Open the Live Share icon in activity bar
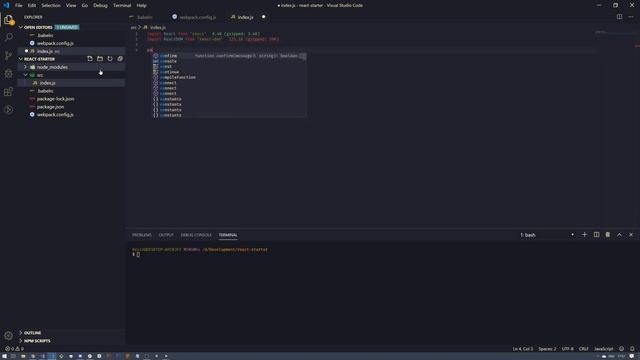This screenshot has width=640, height=360. pyautogui.click(x=9, y=109)
